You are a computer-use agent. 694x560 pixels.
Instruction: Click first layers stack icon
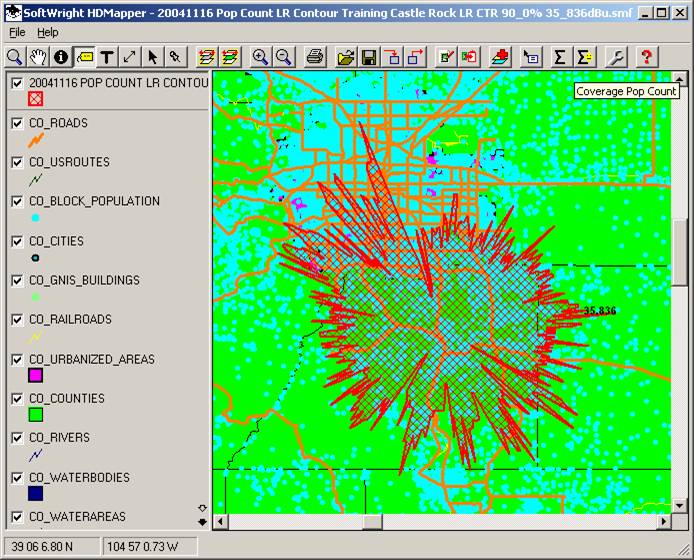click(x=207, y=57)
